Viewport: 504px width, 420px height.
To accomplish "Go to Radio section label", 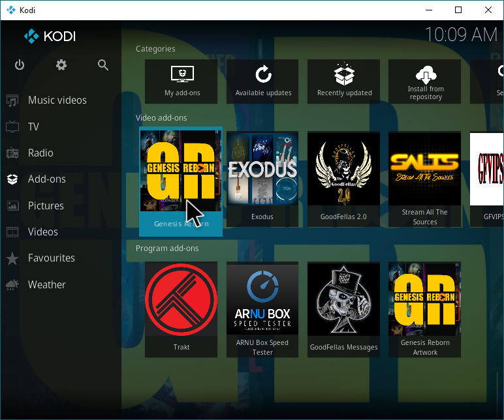I will pos(40,153).
